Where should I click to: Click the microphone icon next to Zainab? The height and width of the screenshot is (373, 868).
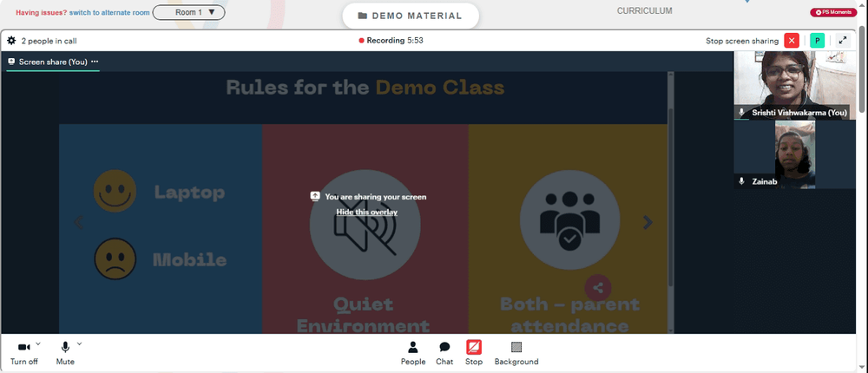pos(742,181)
